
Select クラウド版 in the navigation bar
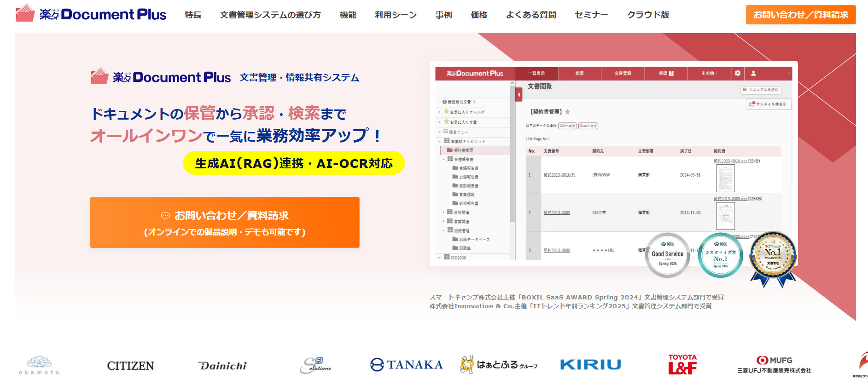(x=648, y=15)
